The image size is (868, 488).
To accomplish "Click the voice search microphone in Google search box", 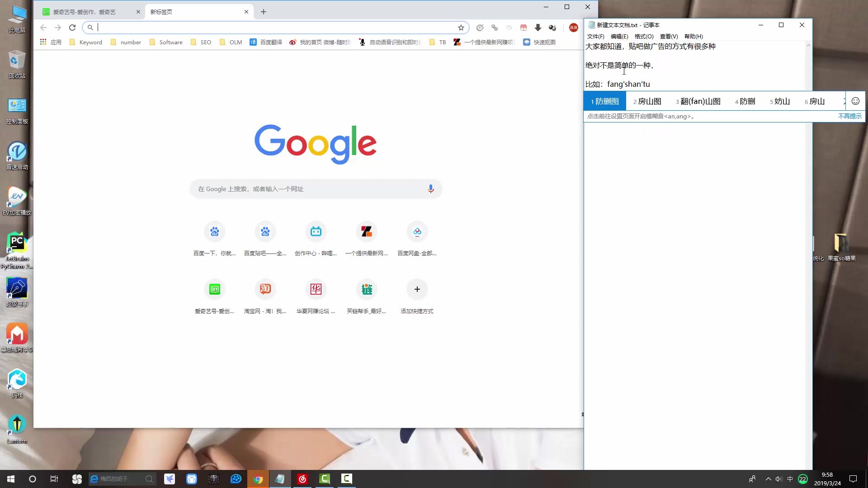I will click(431, 189).
